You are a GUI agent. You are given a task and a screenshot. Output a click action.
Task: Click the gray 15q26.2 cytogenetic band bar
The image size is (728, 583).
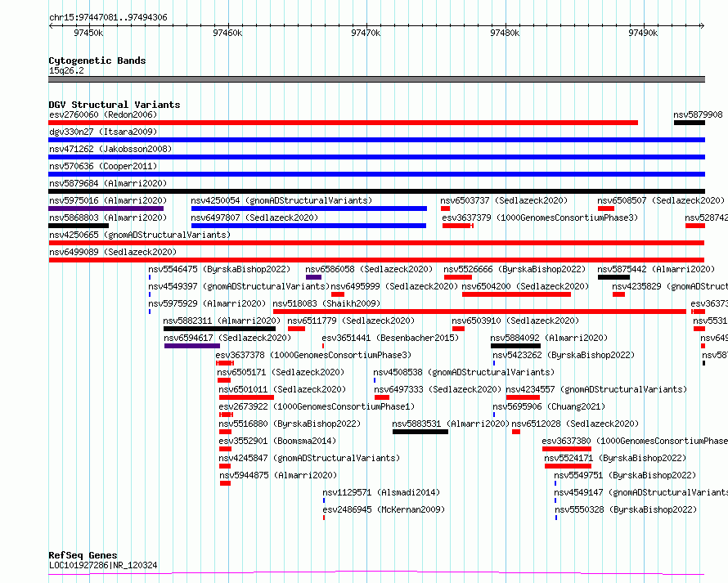[376, 79]
